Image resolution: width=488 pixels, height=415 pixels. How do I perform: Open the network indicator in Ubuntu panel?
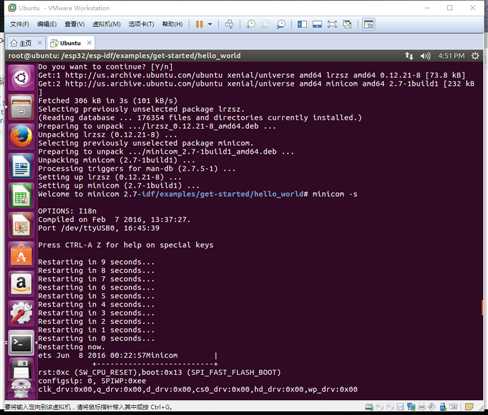(x=409, y=56)
